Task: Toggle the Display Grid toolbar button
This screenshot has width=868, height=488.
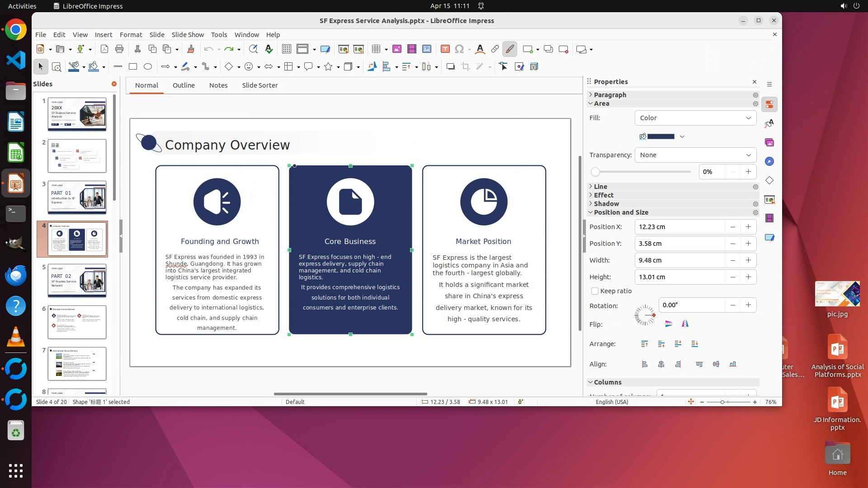Action: pos(286,49)
